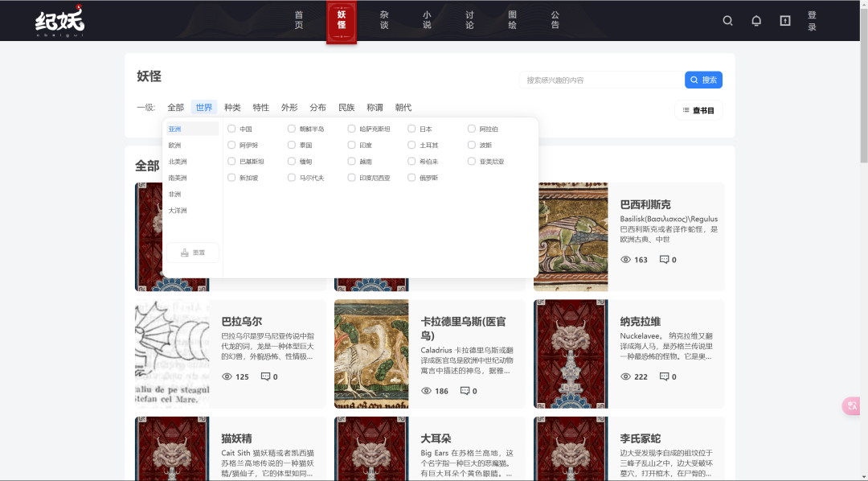
Task: Open the 世界 filter dropdown
Action: pyautogui.click(x=203, y=108)
